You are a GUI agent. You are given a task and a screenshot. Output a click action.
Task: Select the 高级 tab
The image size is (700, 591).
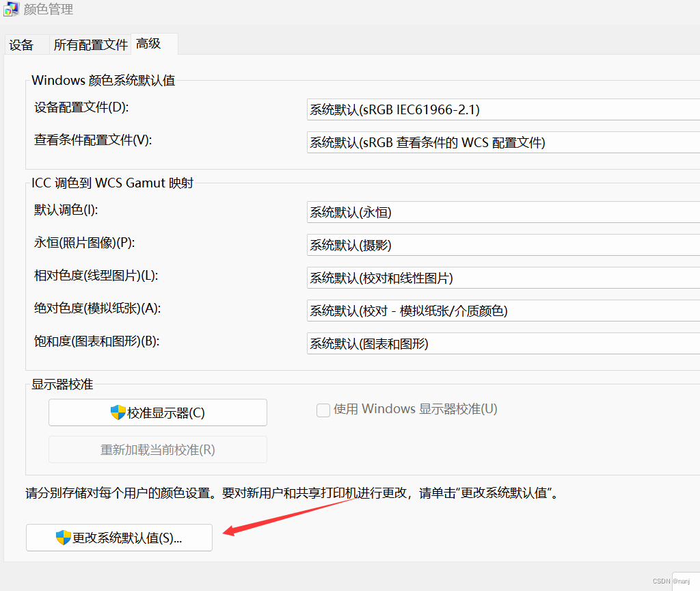(154, 44)
